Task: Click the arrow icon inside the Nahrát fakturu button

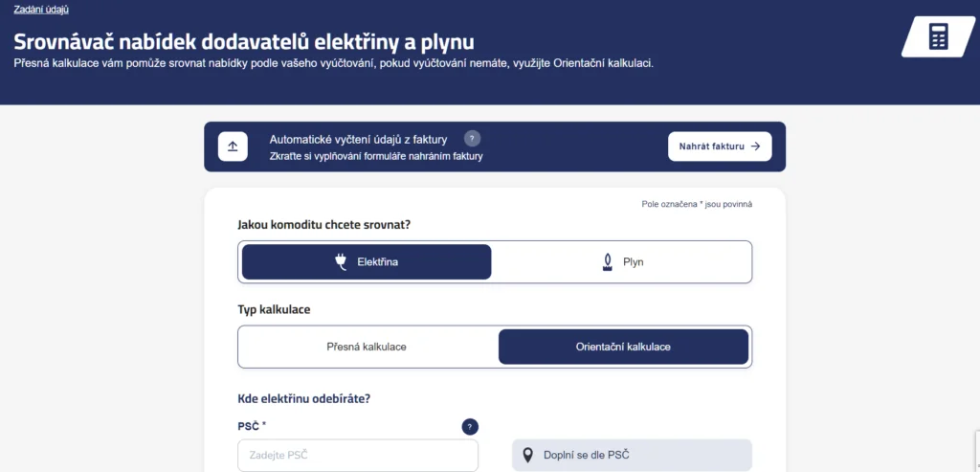Action: coord(756,146)
